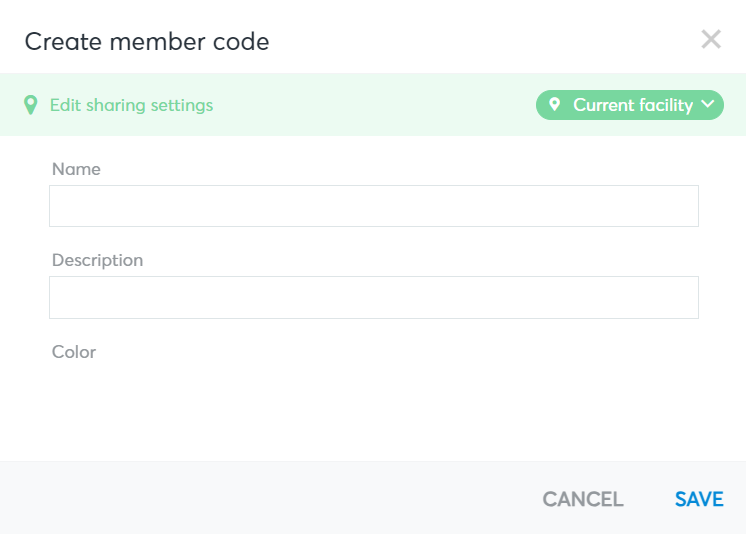Save the new member code
Image resolution: width=746 pixels, height=534 pixels.
[699, 499]
